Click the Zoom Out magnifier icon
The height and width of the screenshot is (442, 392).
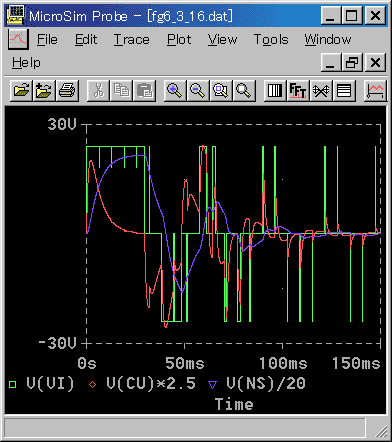coord(198,90)
